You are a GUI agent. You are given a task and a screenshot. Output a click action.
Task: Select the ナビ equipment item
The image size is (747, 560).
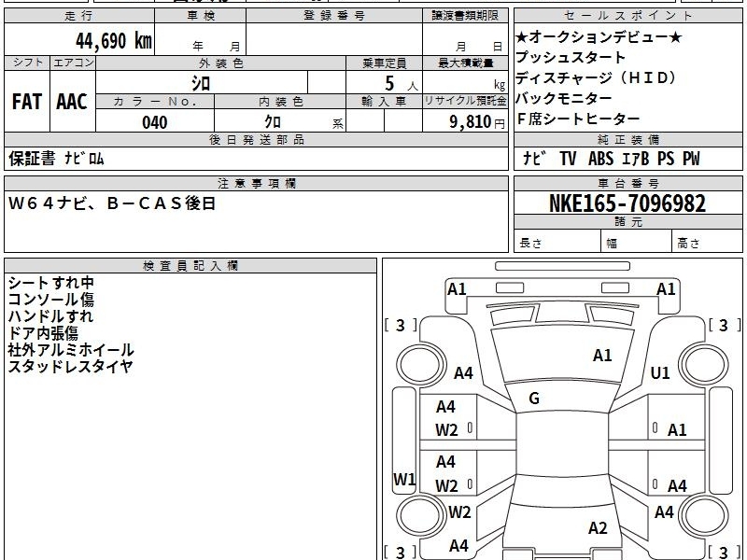(534, 158)
